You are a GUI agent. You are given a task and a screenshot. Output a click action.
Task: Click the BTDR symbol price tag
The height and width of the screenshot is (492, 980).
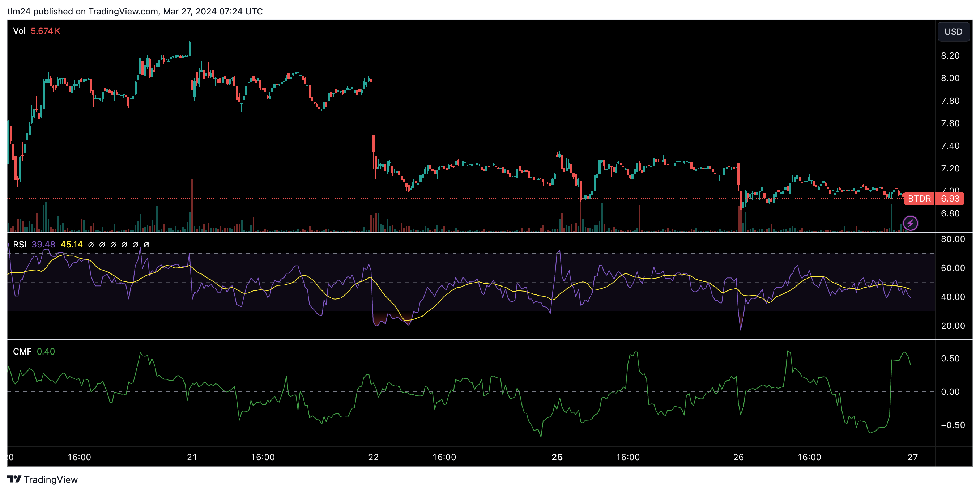click(x=919, y=198)
